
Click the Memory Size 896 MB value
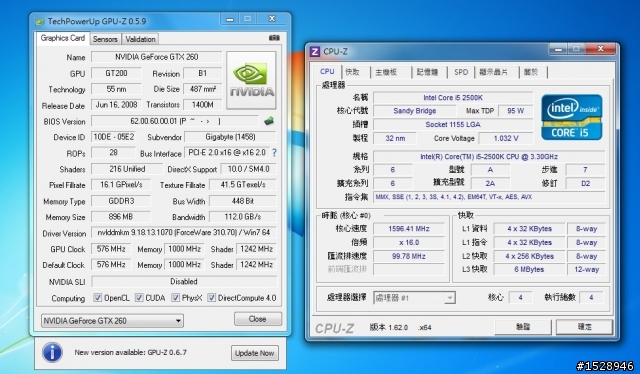coord(120,216)
